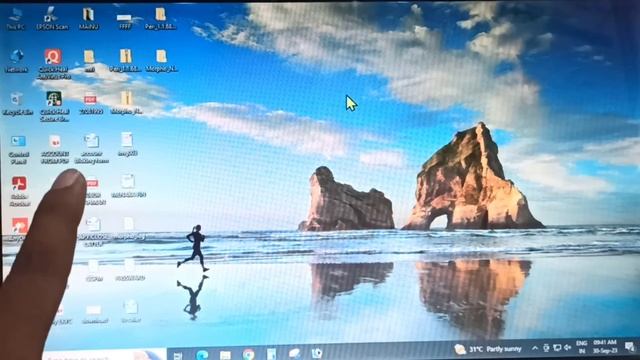Select the Morpho zipped folder beside the PDF file

[x=127, y=103]
